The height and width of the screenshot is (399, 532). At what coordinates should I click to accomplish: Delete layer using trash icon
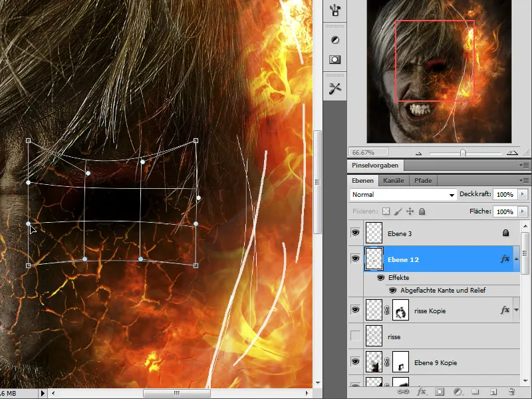(511, 392)
